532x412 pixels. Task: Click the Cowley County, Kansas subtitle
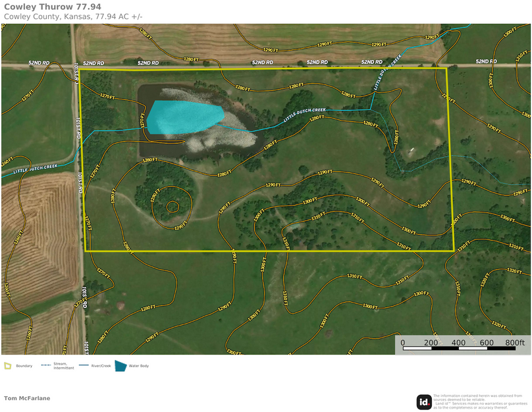(72, 16)
